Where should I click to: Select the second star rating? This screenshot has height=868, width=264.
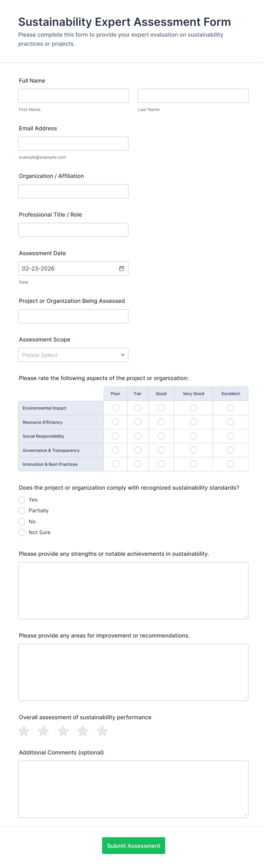43,731
